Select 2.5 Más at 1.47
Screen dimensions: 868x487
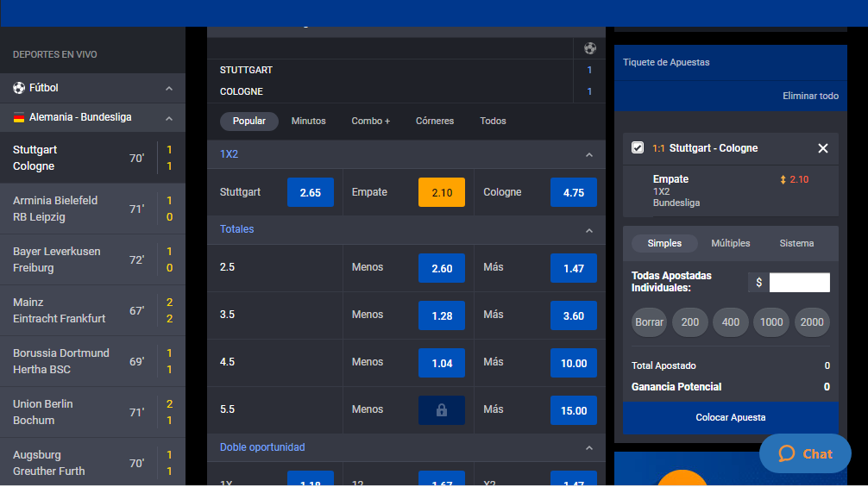coord(574,268)
